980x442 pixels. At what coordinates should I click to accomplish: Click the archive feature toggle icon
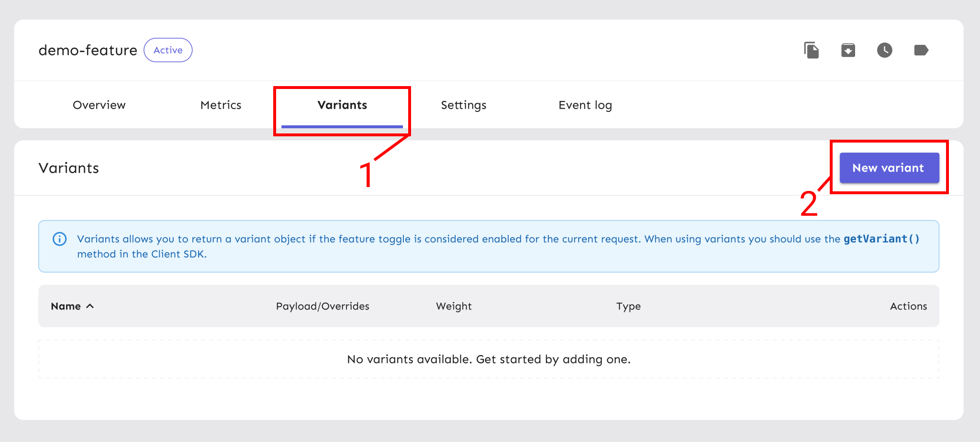coord(848,50)
